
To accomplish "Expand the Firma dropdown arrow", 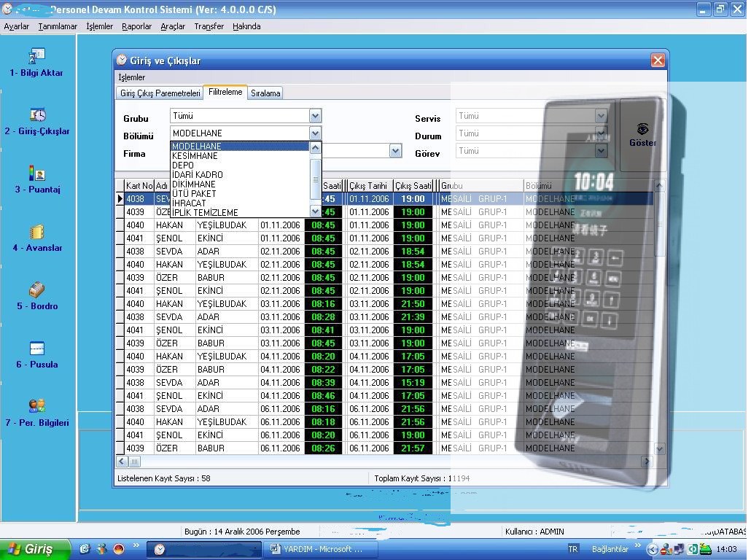I will coord(395,150).
